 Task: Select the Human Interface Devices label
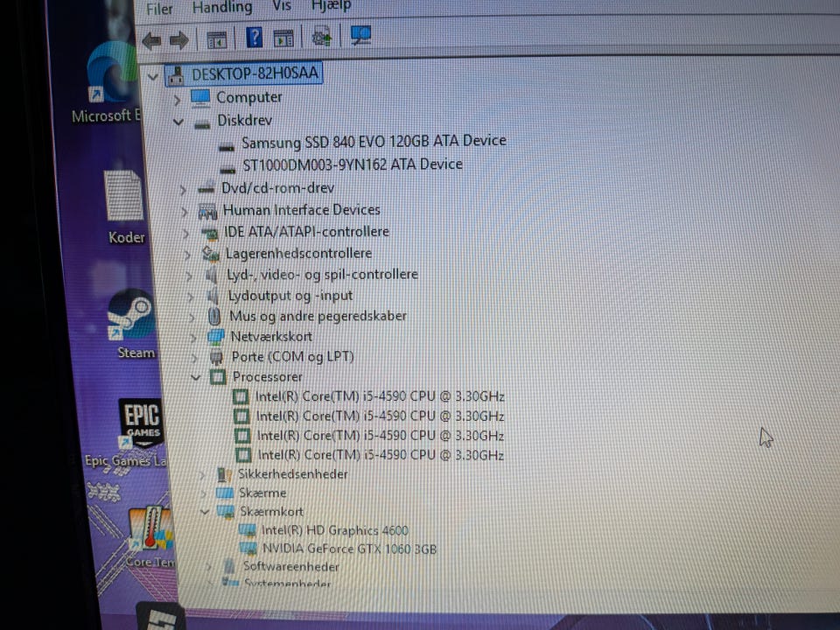pos(302,210)
